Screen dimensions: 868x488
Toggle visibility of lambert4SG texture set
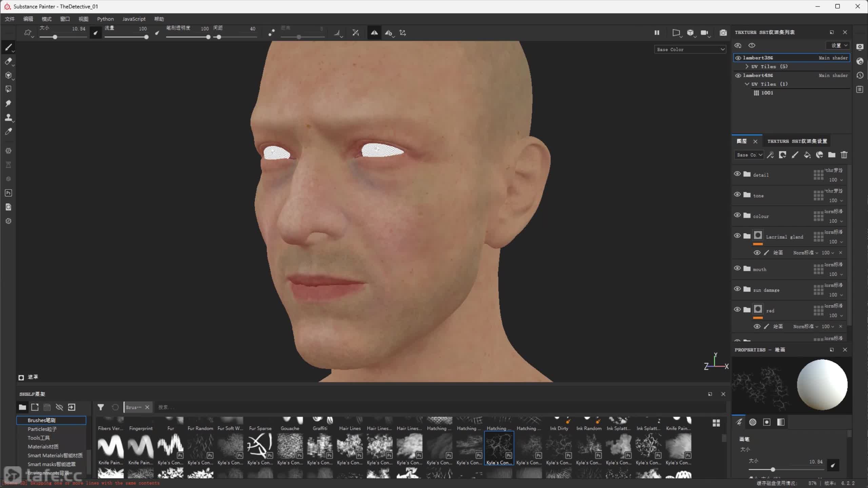[738, 76]
